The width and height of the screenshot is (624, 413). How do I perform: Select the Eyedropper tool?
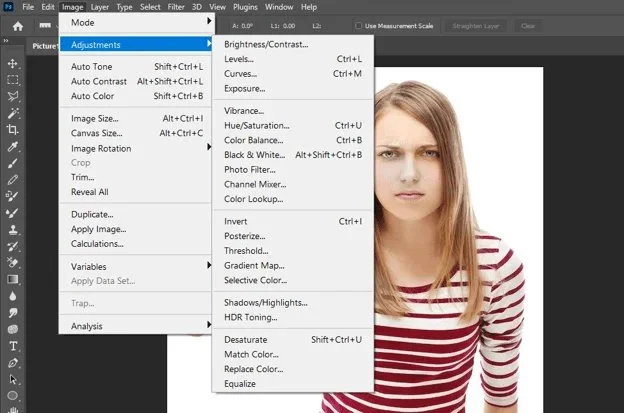pyautogui.click(x=13, y=146)
